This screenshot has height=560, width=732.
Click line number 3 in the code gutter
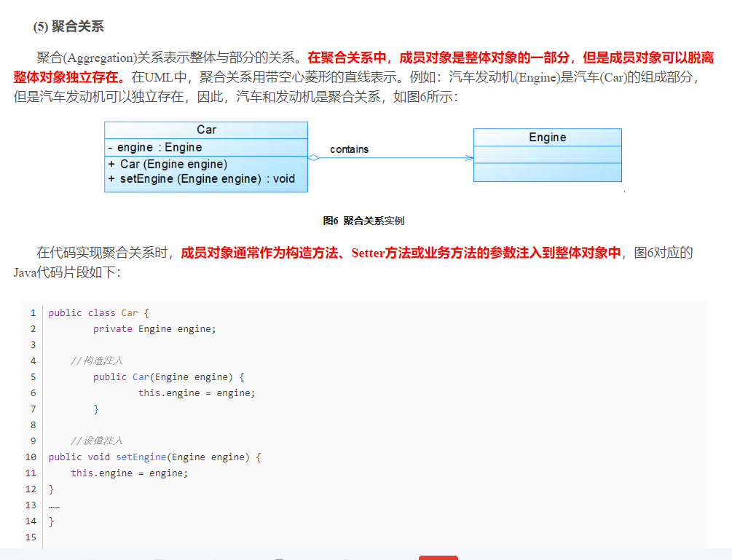click(x=34, y=345)
